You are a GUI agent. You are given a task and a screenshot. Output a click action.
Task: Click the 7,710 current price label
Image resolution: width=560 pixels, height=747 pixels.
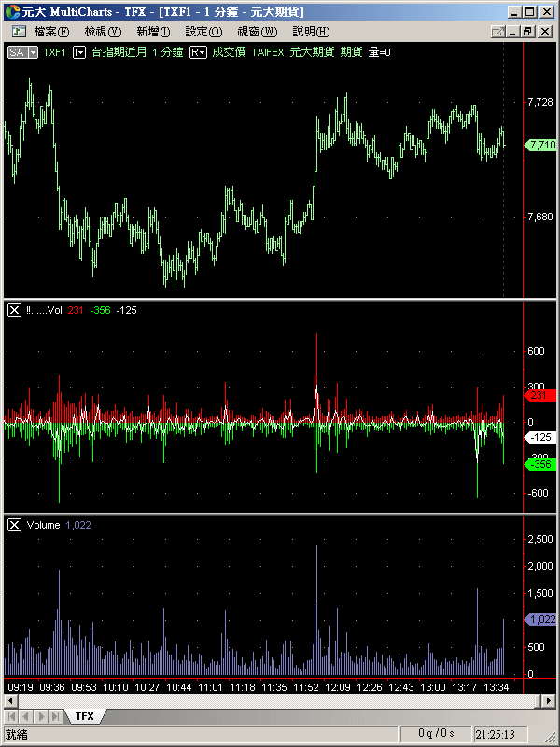[540, 145]
